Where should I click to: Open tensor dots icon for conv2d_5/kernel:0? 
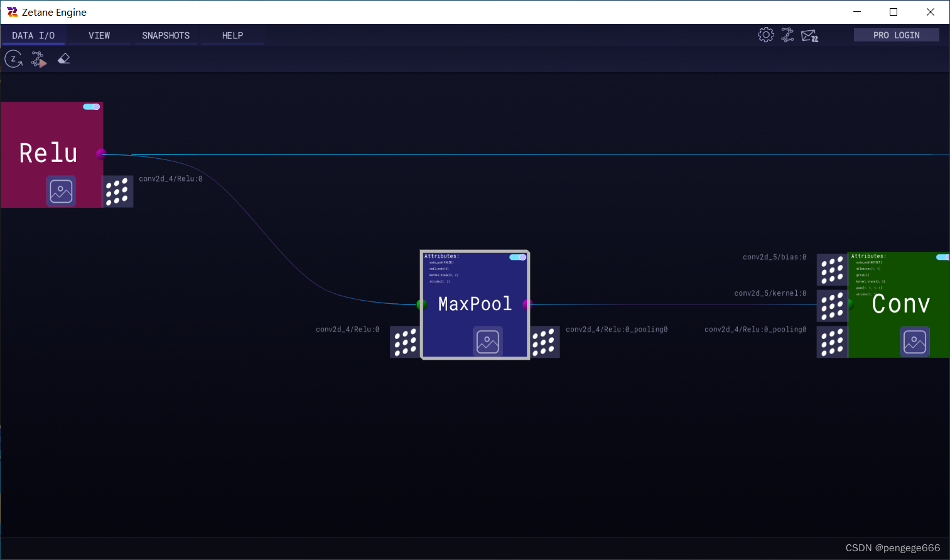pyautogui.click(x=832, y=306)
